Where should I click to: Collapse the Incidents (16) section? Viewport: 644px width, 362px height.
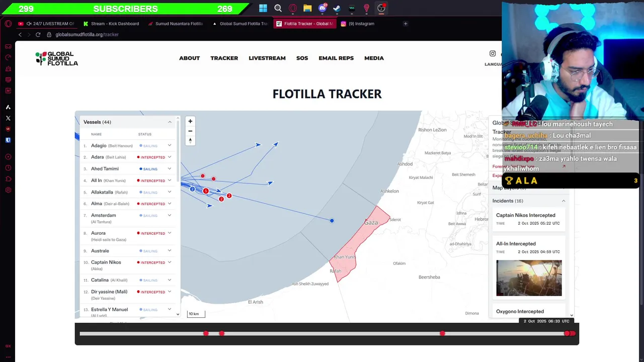[563, 201]
